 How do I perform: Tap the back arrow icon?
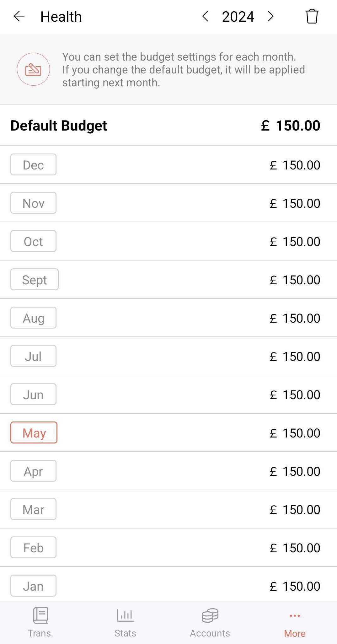coord(19,17)
